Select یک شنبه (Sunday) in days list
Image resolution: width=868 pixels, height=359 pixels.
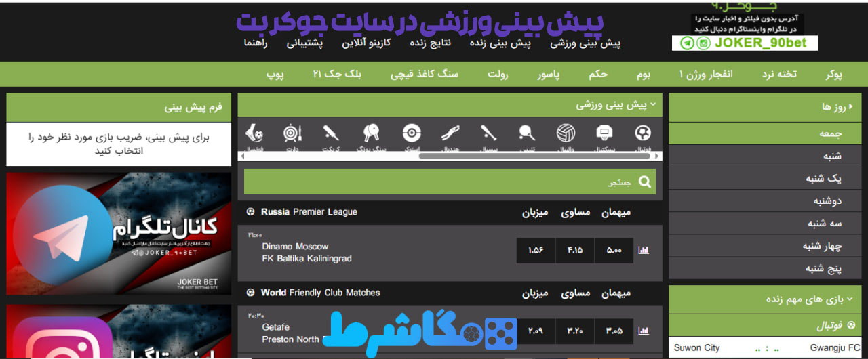[x=765, y=178]
